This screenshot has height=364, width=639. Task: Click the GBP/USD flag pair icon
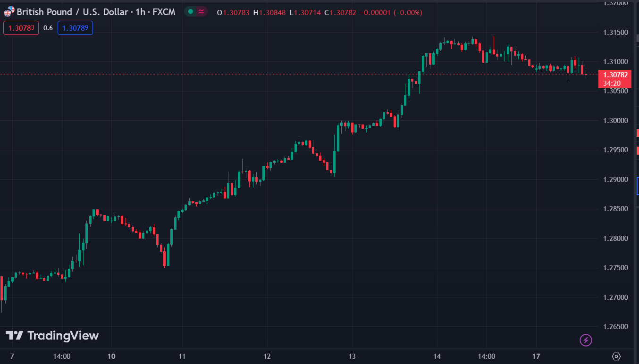[9, 12]
